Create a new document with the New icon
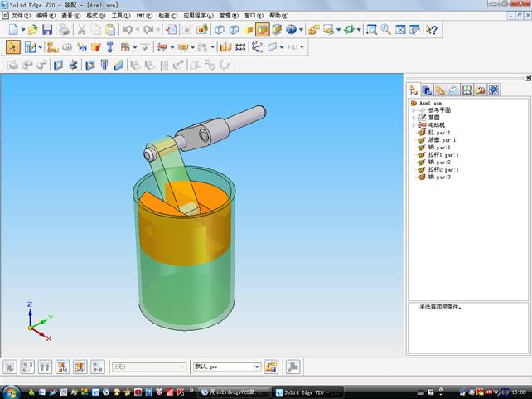 coord(13,30)
